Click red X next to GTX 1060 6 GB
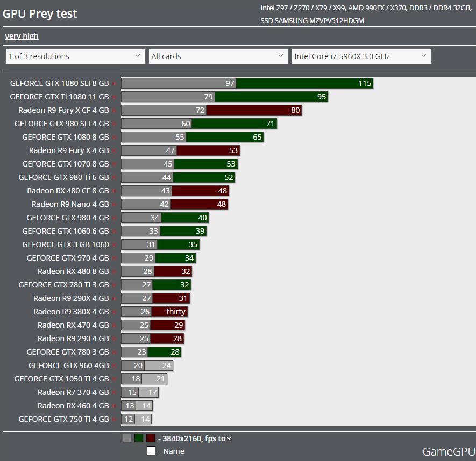Image resolution: width=476 pixels, height=461 pixels. (x=114, y=232)
